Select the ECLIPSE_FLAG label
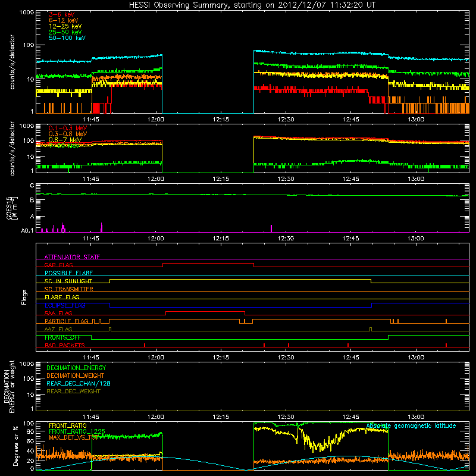This screenshot has height=476, width=476. (x=65, y=305)
